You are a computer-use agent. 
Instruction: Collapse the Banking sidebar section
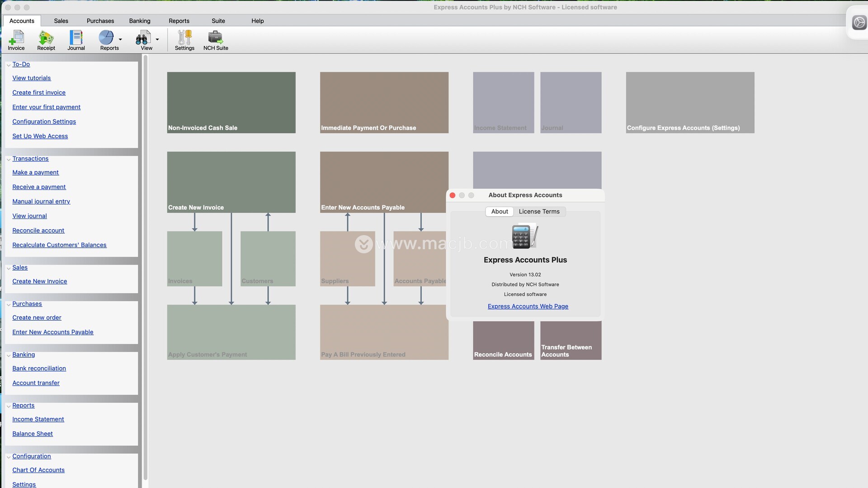tap(9, 355)
